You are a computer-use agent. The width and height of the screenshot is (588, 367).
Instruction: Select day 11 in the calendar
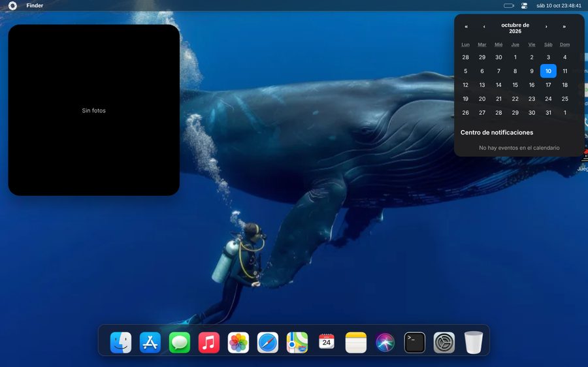[564, 71]
